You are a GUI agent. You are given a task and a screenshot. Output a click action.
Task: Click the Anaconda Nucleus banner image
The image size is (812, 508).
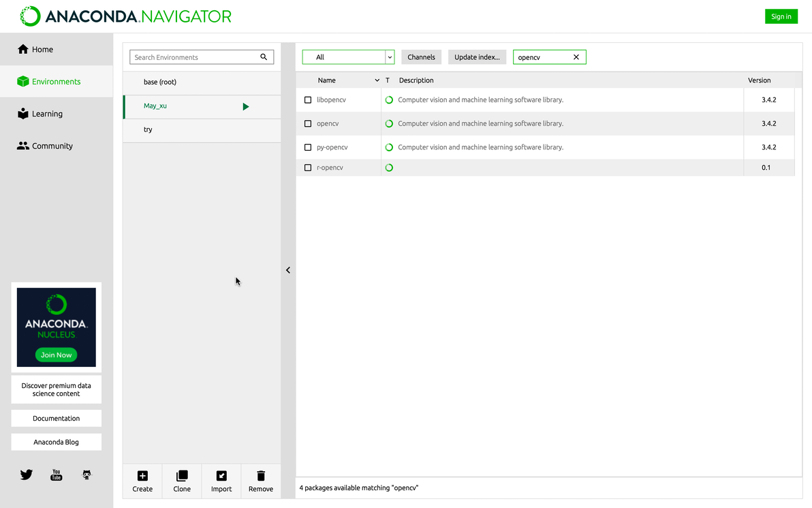coord(56,327)
